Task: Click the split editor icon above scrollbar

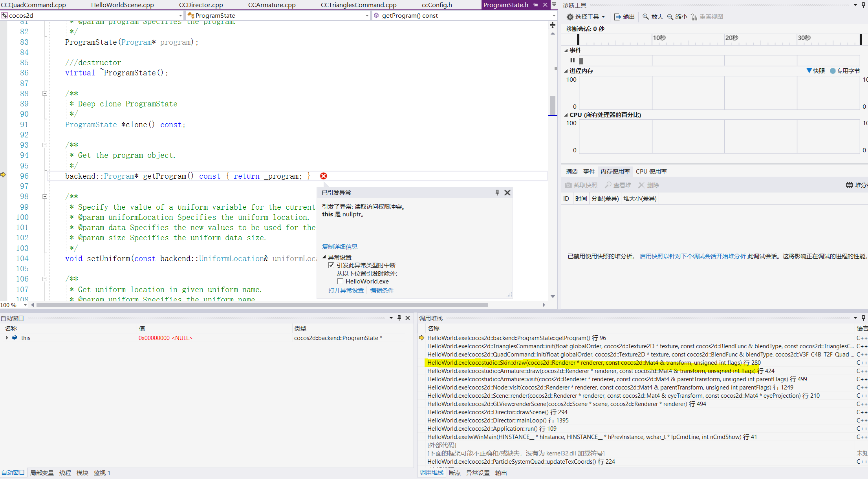Action: click(553, 25)
